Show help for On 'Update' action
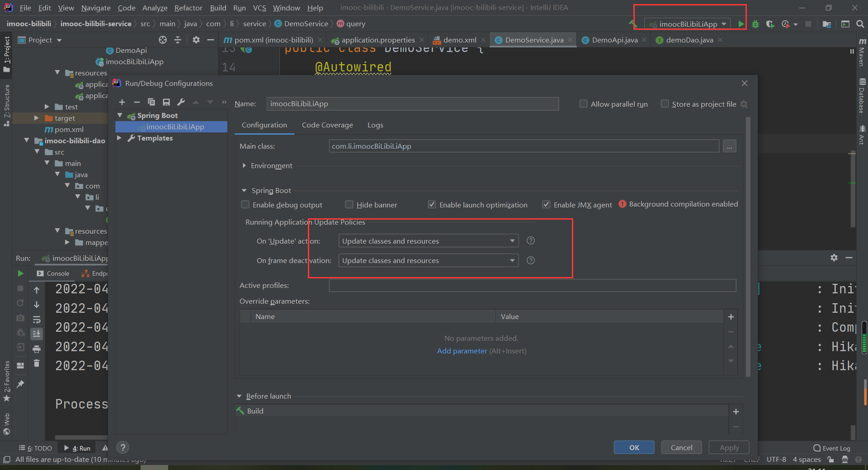The width and height of the screenshot is (868, 470). coord(531,241)
